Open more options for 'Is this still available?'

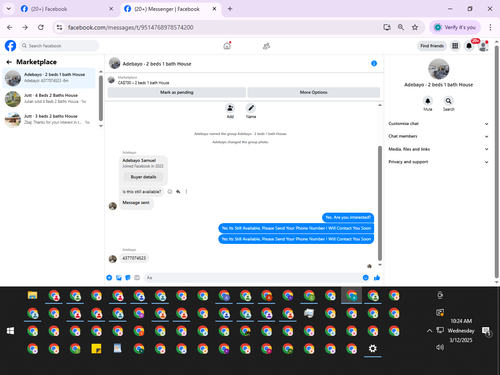point(186,192)
